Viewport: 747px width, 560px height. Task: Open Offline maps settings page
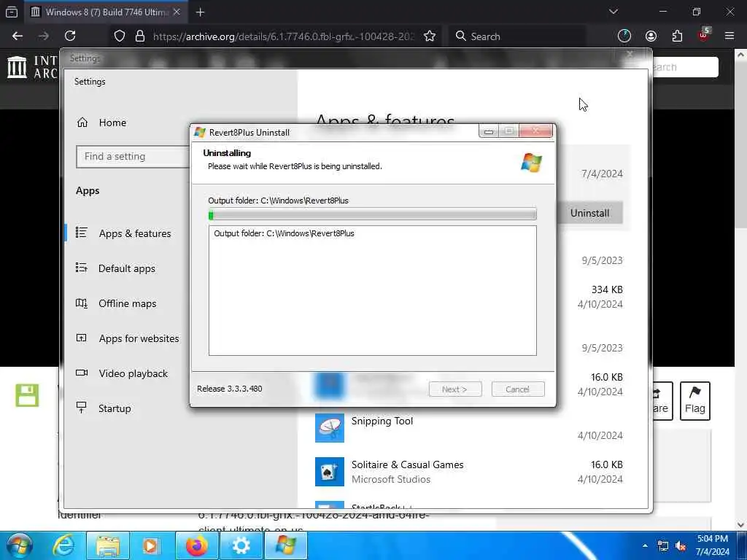[x=127, y=304]
